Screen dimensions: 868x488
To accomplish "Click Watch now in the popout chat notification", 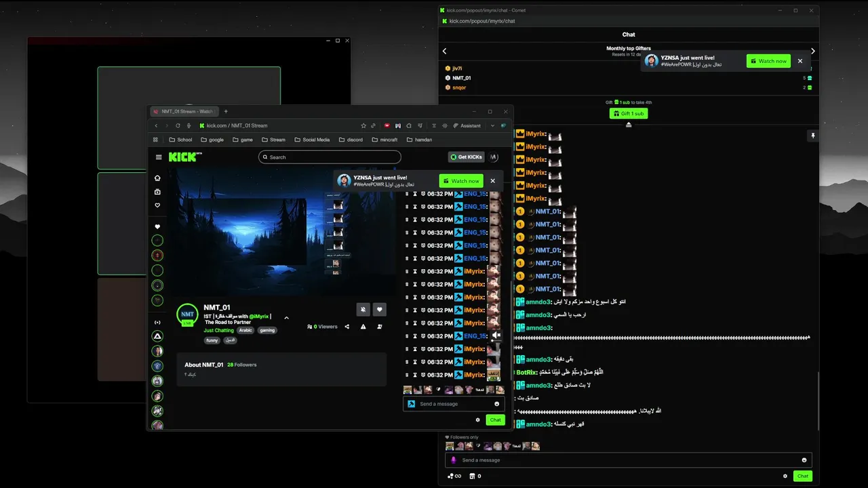I will (x=768, y=61).
